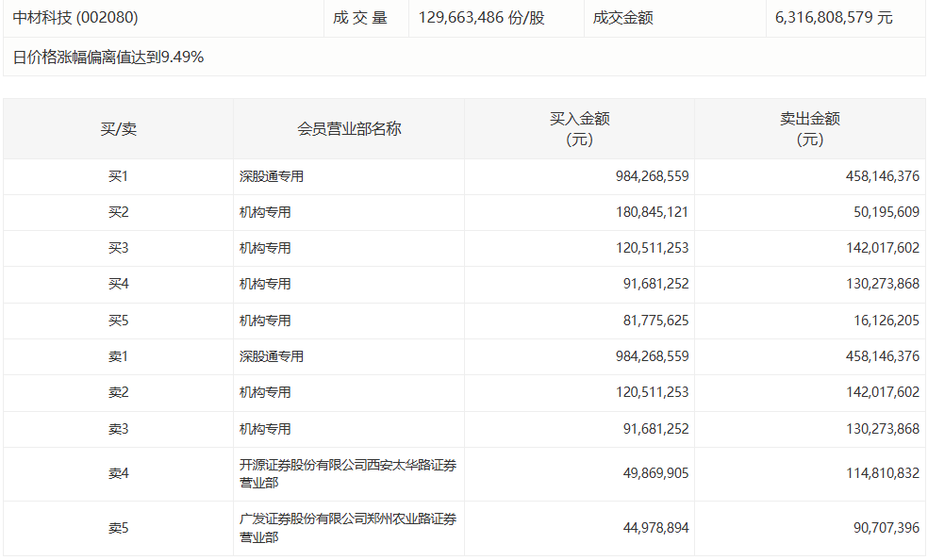This screenshot has height=560, width=928.
Task: Select the 成交量 label cell
Action: point(360,18)
